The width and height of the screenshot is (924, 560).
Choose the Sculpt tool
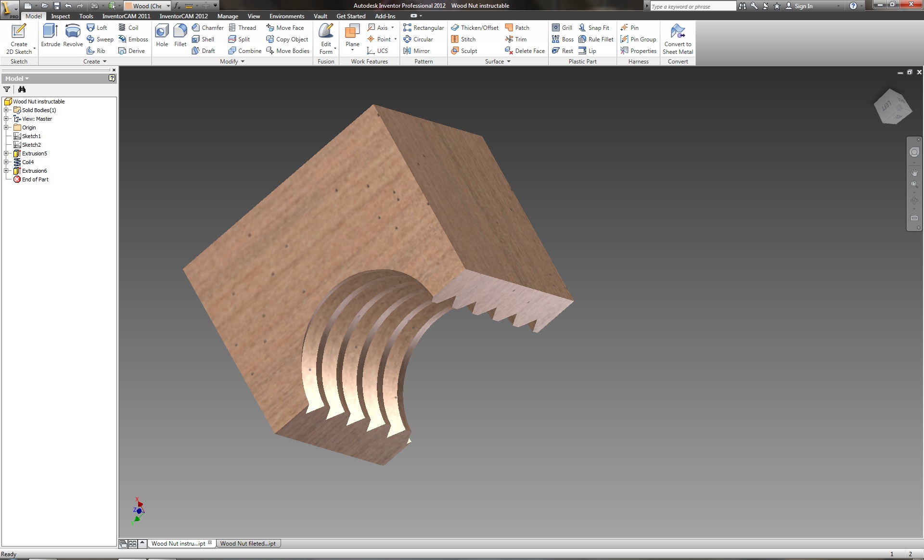tap(464, 51)
